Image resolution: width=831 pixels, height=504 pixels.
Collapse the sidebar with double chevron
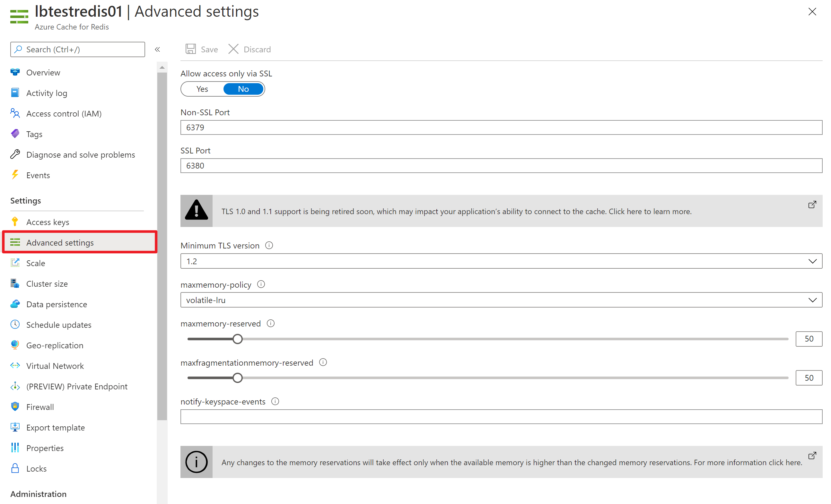click(158, 49)
